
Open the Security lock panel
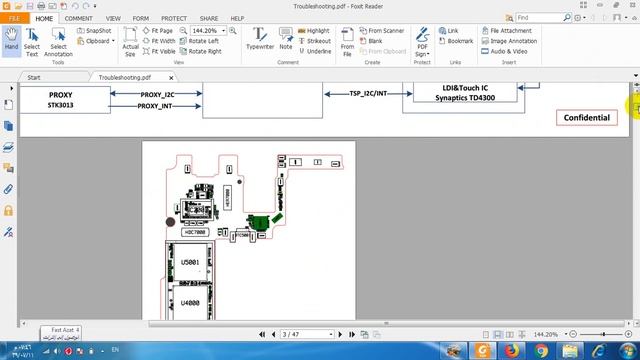tap(8, 210)
